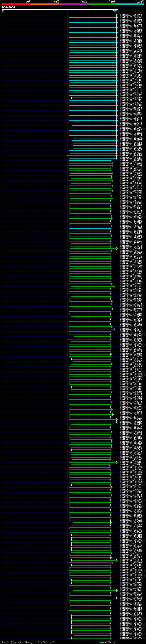Select the UniRef100_Q8LQ33 label

(x=131, y=138)
